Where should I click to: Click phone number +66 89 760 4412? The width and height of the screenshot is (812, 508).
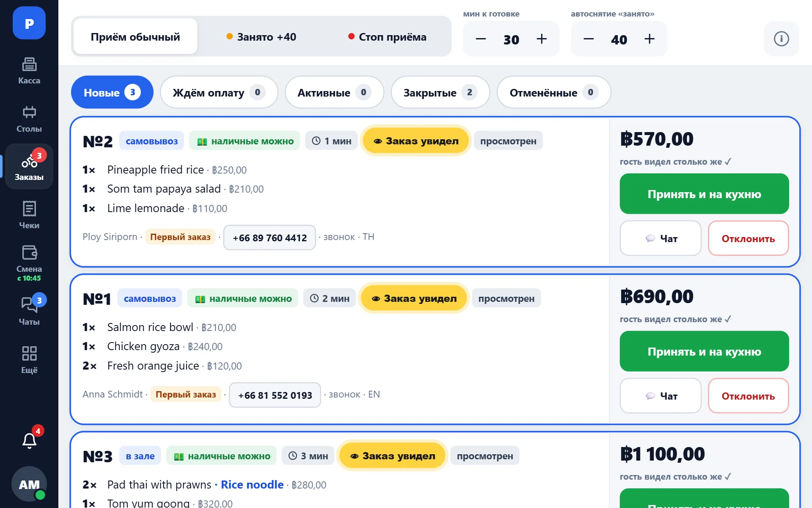click(270, 237)
